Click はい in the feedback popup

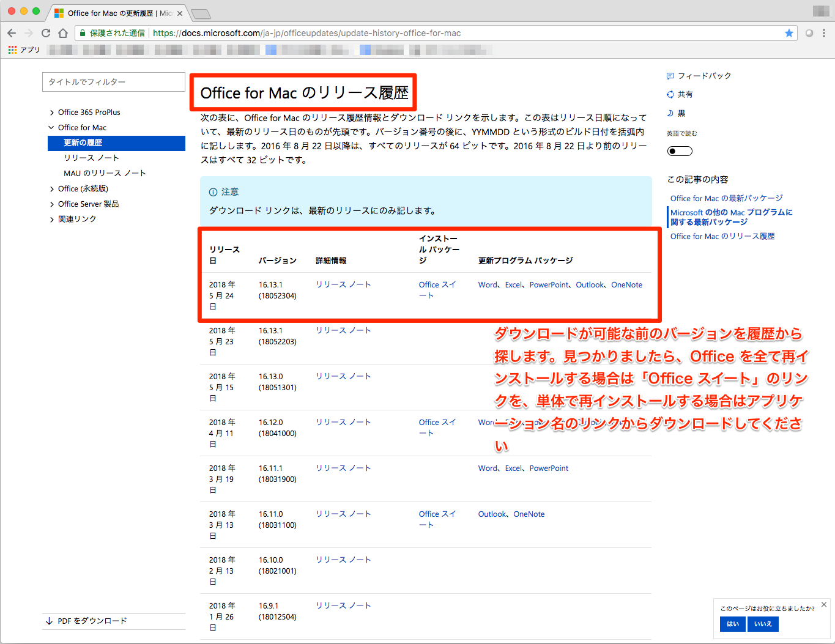click(x=733, y=624)
